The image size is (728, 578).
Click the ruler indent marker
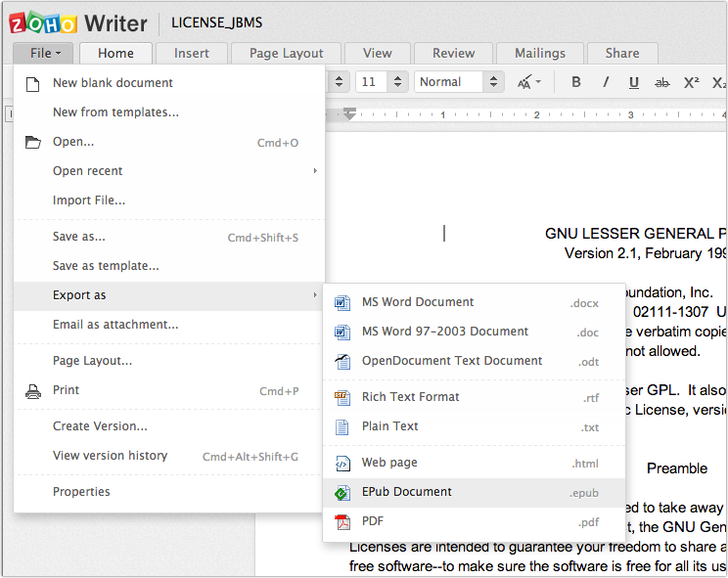click(x=349, y=113)
